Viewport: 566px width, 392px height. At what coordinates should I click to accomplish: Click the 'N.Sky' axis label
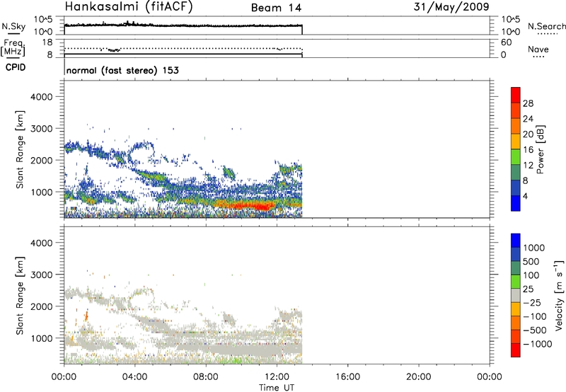coord(13,27)
